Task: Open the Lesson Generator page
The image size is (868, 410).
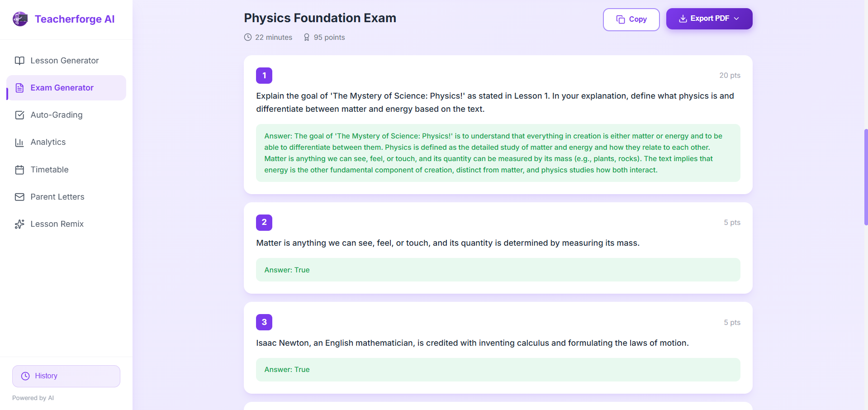Action: point(64,61)
